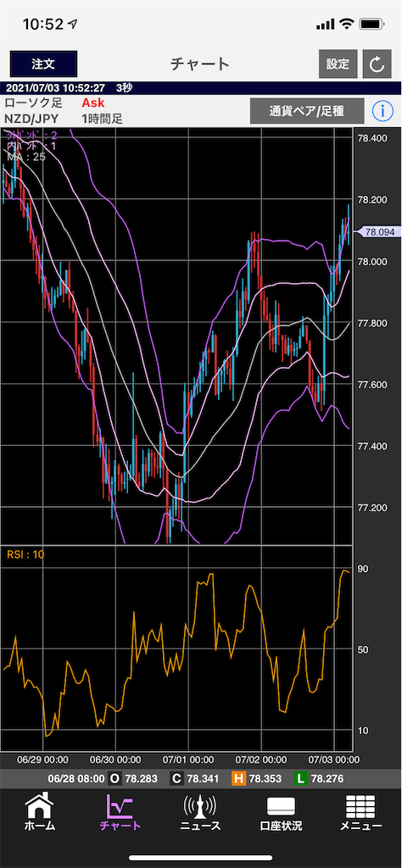Tap the 78.094 current price marker

point(378,232)
